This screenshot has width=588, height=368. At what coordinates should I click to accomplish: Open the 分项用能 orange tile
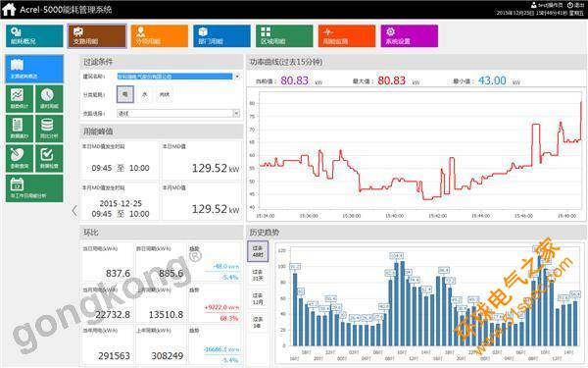point(160,36)
